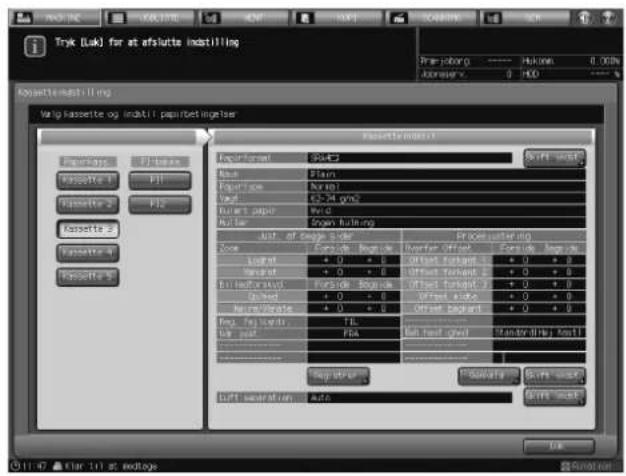Open Skift indst. beside the Genkald button
The image size is (626, 476).
click(x=555, y=376)
